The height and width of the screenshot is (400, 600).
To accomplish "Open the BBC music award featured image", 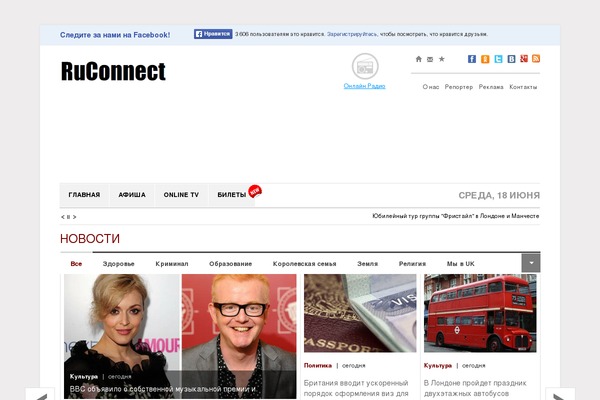I will click(180, 336).
